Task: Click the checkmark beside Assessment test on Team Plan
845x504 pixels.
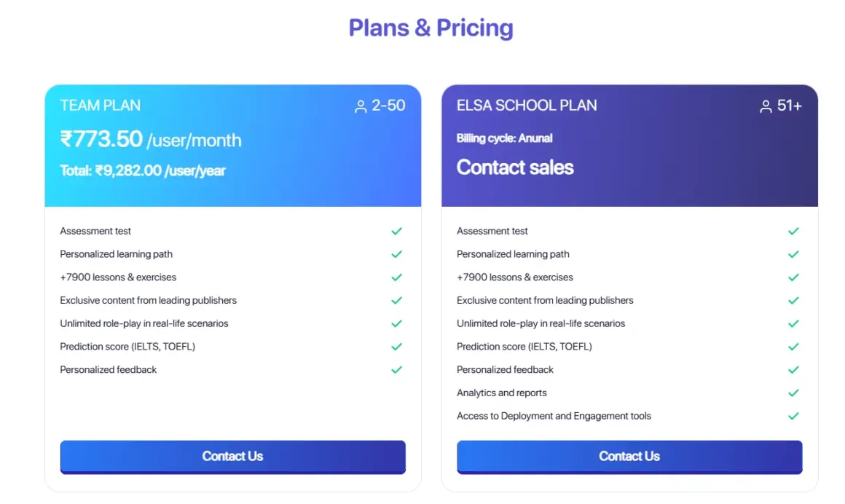Action: click(x=397, y=231)
